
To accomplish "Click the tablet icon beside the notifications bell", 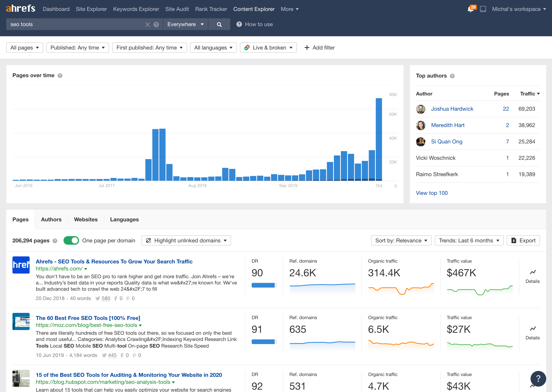I will (483, 9).
